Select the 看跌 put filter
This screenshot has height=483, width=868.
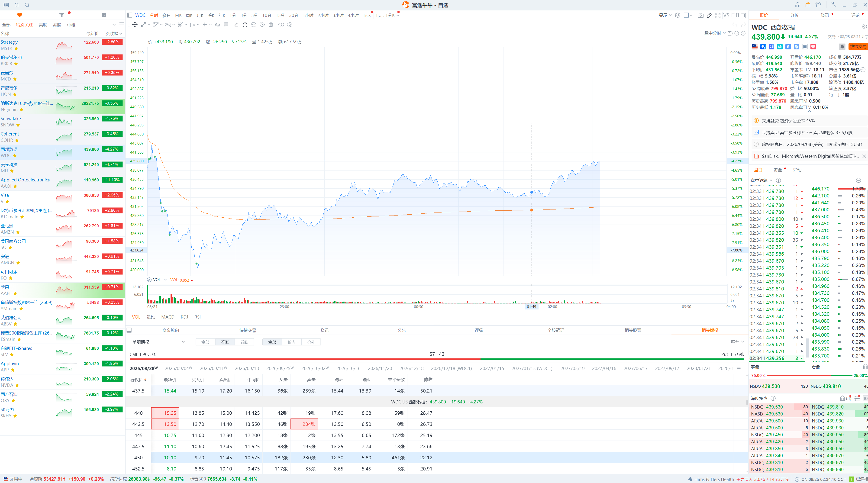click(x=244, y=342)
